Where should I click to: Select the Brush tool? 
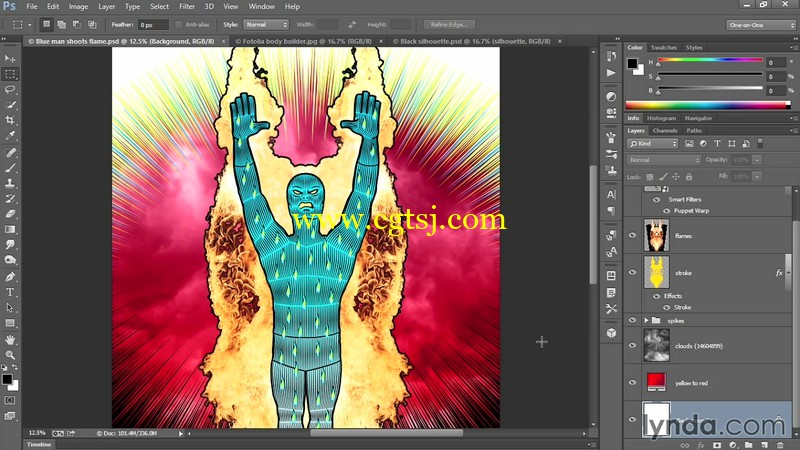click(x=10, y=167)
